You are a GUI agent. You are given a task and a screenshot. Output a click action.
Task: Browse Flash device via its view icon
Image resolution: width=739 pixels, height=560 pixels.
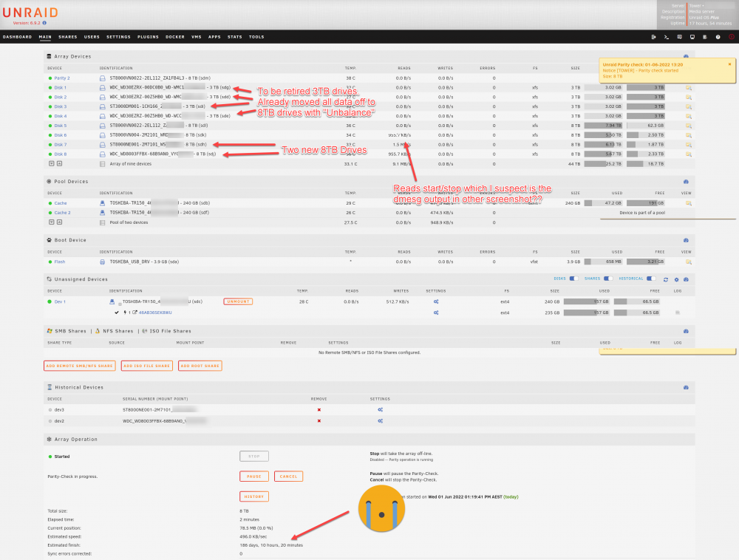pyautogui.click(x=689, y=262)
